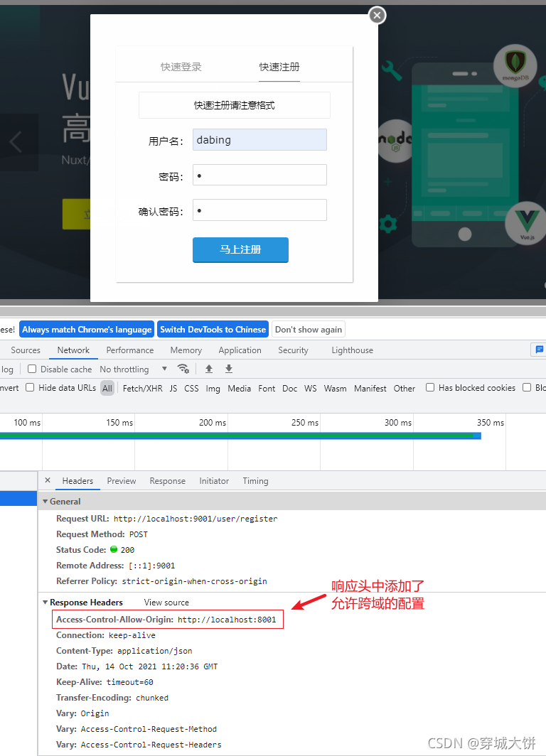Click the carousel previous arrow

click(16, 142)
